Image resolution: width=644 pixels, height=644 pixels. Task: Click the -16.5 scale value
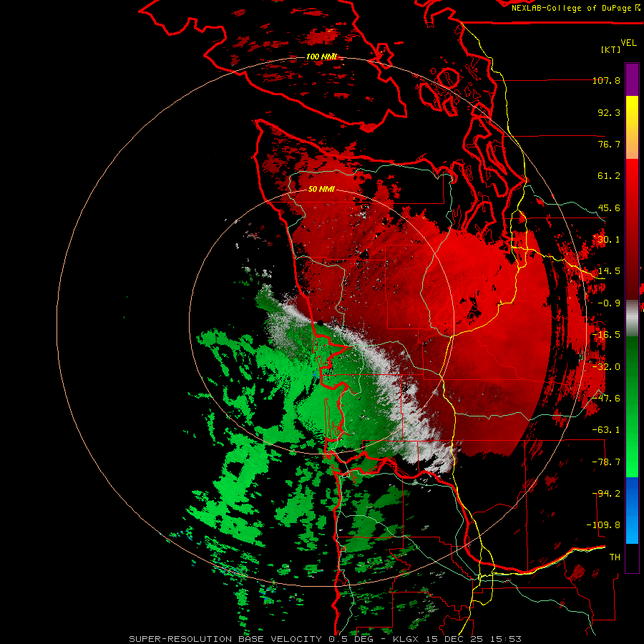click(x=606, y=335)
